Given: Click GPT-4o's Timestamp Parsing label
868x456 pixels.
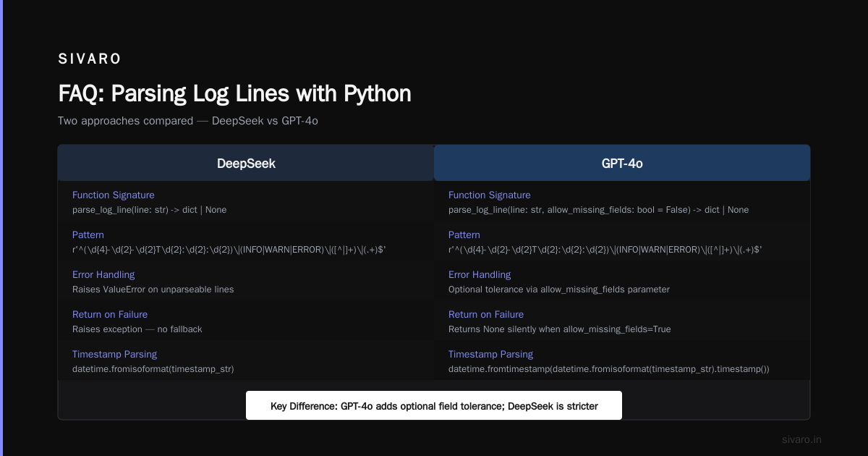Looking at the screenshot, I should pyautogui.click(x=490, y=354).
